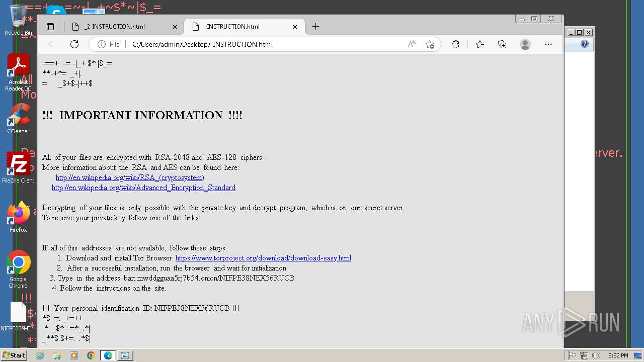
Task: Select Edge taskbar button
Action: coord(108,355)
